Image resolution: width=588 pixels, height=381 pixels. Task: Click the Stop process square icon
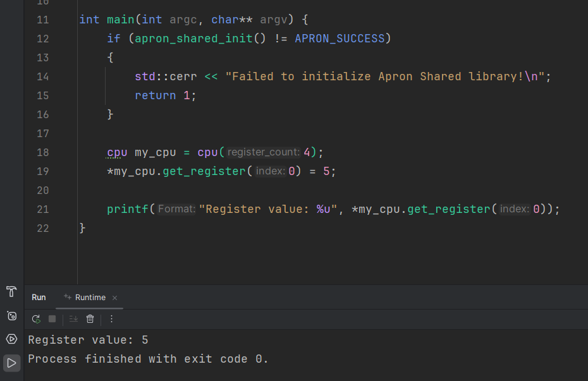(x=52, y=319)
